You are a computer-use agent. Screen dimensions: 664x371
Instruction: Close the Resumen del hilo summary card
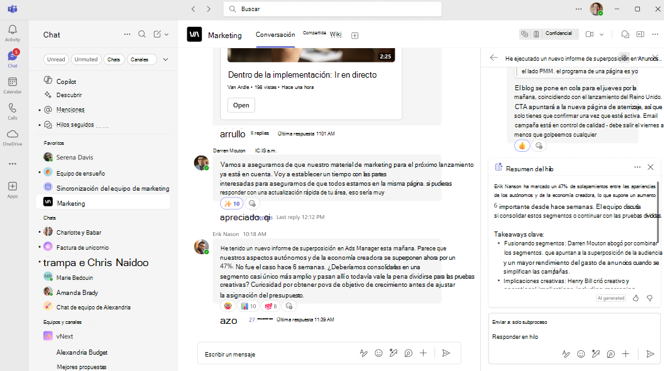pos(650,167)
